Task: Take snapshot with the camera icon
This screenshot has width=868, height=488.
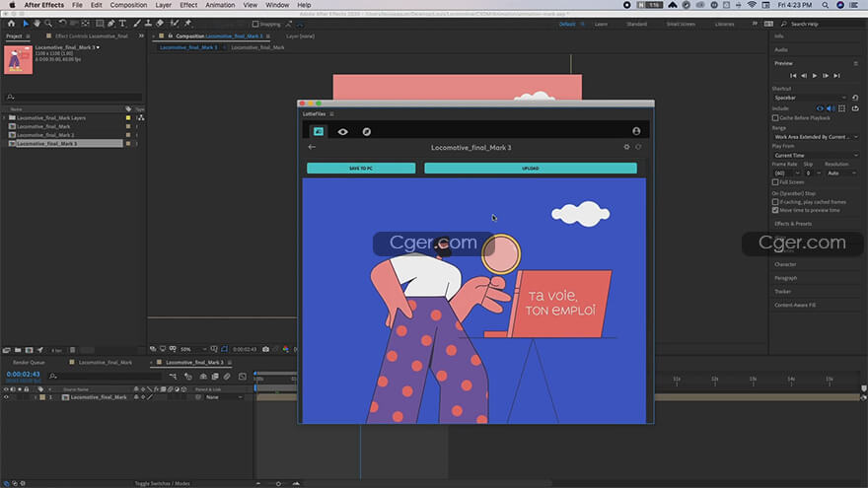Action: (265, 349)
